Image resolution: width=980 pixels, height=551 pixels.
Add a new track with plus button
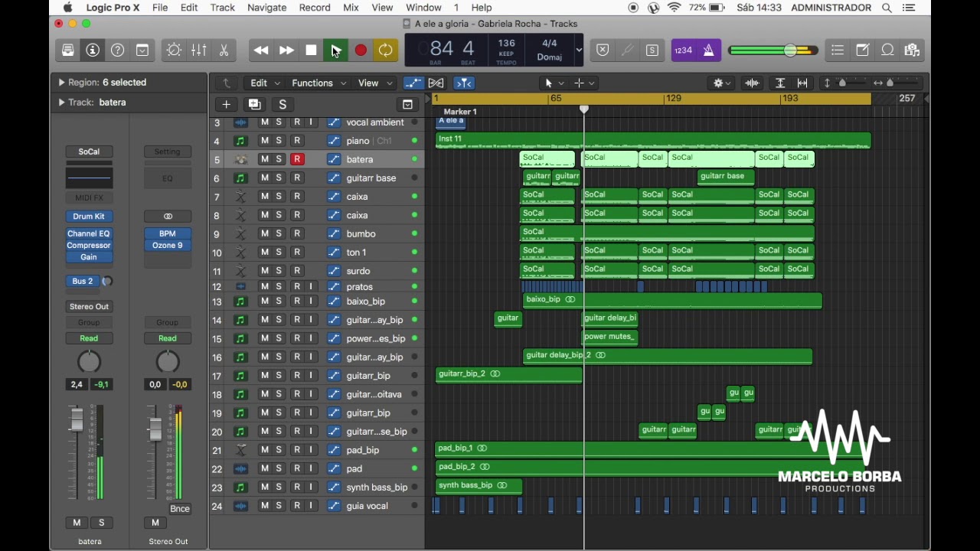click(226, 105)
